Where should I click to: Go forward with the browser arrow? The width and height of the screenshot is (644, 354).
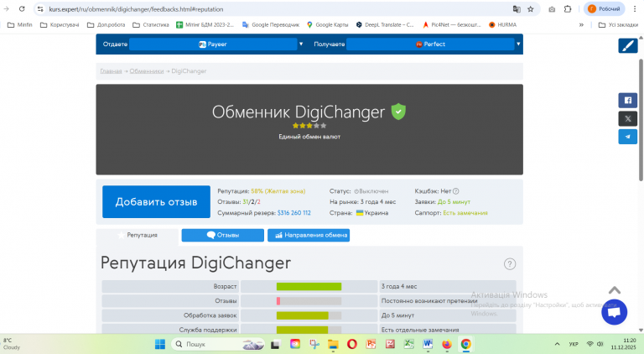pos(6,9)
